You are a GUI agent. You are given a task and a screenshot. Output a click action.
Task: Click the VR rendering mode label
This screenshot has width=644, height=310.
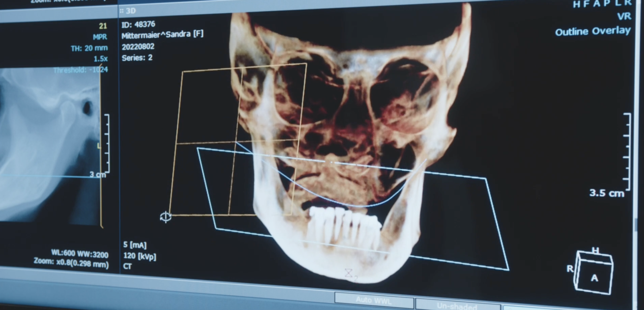pos(624,17)
